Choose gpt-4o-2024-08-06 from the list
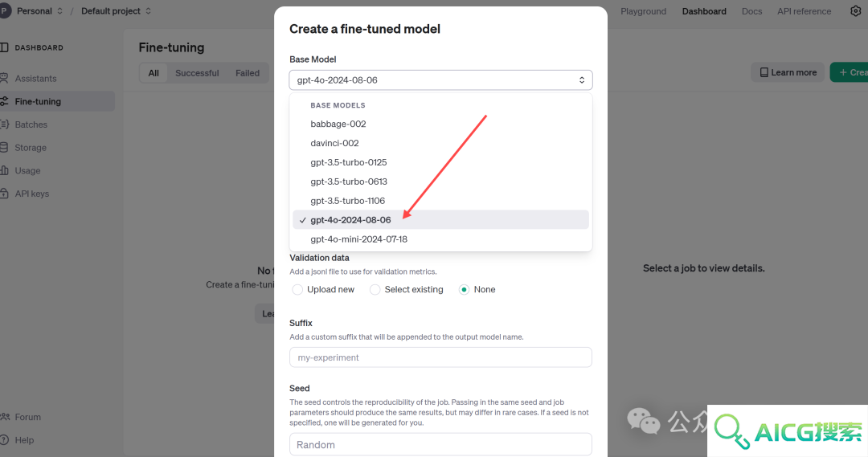Screen dimensions: 868x457 click(x=440, y=219)
